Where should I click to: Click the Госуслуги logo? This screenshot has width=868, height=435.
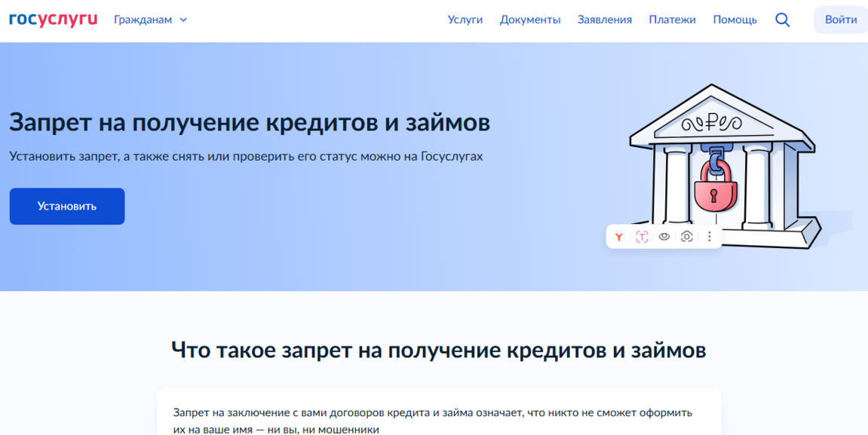point(53,20)
